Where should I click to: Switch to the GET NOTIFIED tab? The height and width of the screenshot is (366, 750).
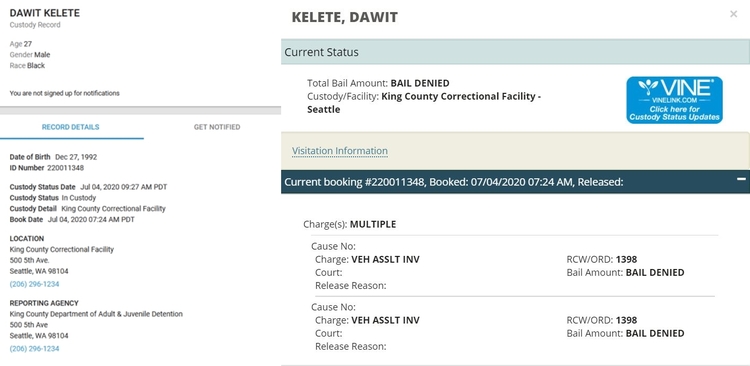pyautogui.click(x=217, y=127)
